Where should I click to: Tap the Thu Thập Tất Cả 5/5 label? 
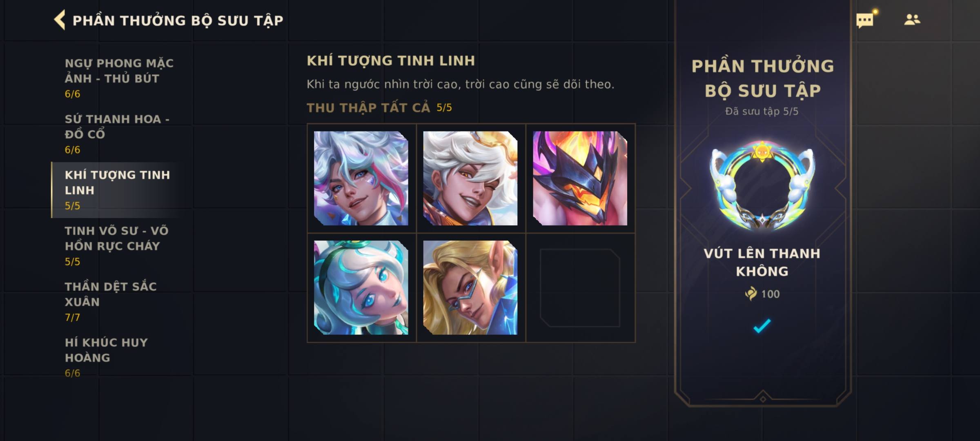(x=379, y=107)
